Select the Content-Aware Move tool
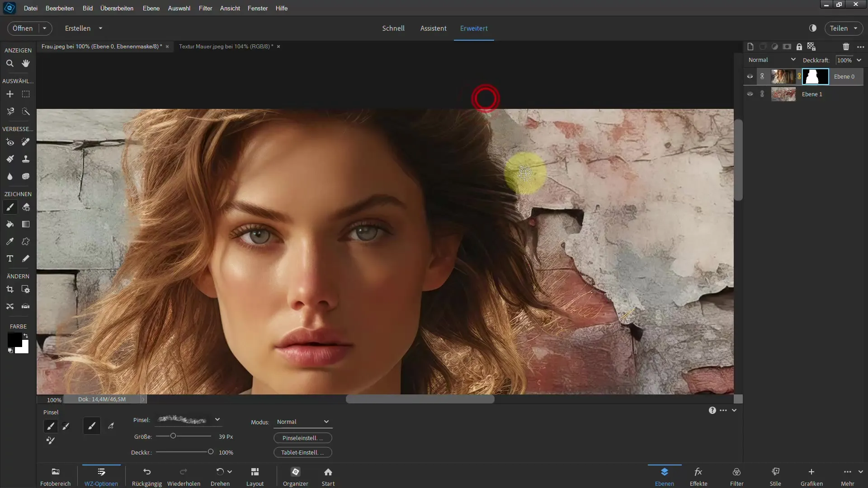Viewport: 868px width, 488px height. pos(10,306)
